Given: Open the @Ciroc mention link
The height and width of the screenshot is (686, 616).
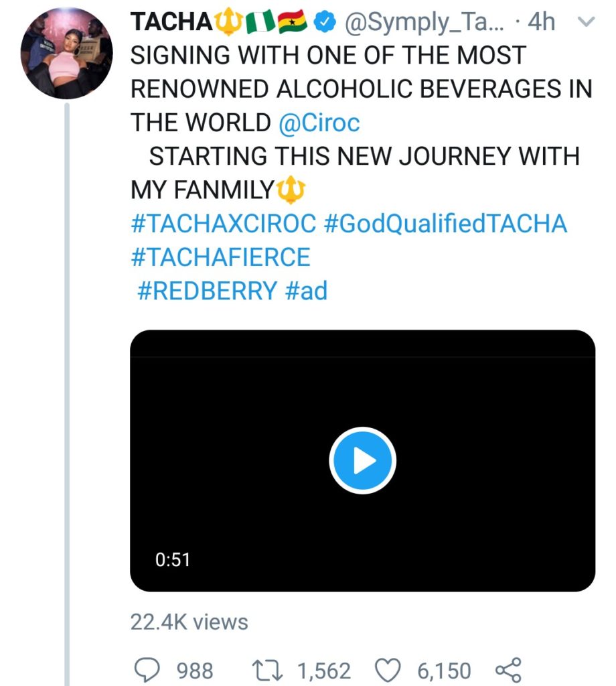Looking at the screenshot, I should click(319, 123).
